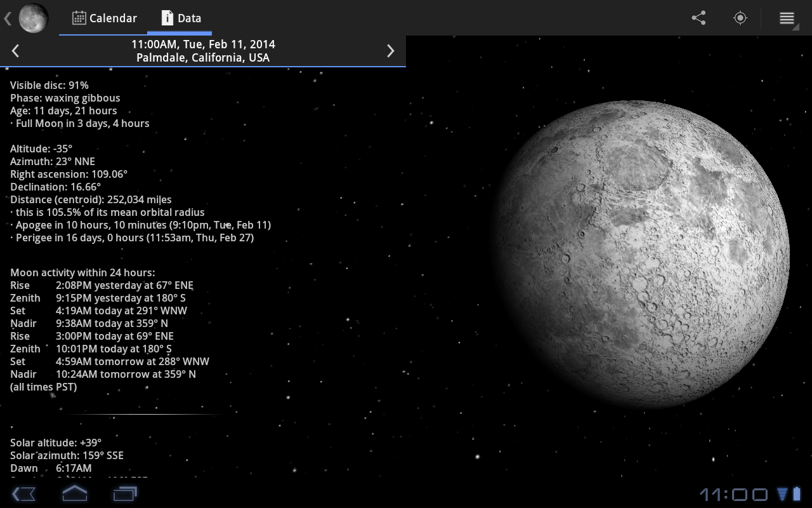Tap 'Distance (centroid): 252,034 miles'
The height and width of the screenshot is (508, 812).
point(91,199)
